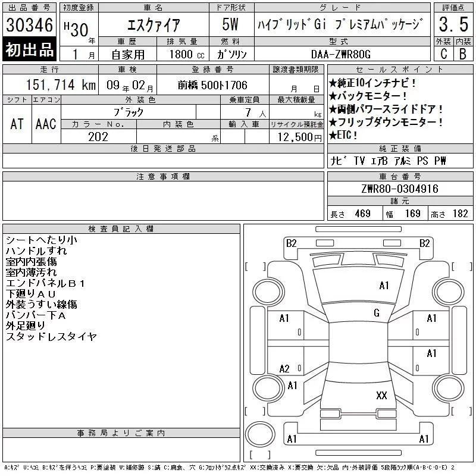Click the 検査員記入欄 header
The image size is (476, 476).
coord(121,228)
